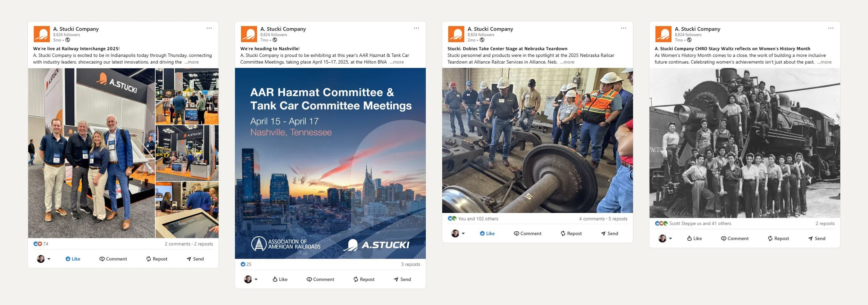Comment on the Nebraska Teardown post

[x=527, y=233]
